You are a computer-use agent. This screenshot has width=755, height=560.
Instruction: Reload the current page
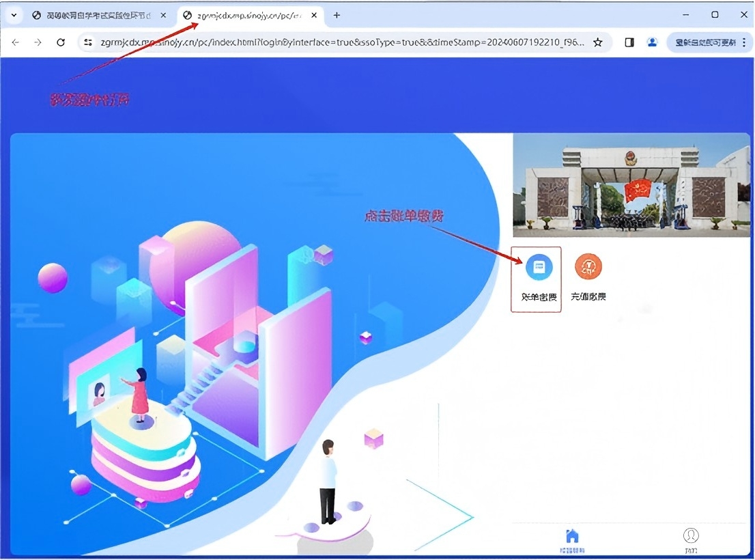click(x=61, y=42)
